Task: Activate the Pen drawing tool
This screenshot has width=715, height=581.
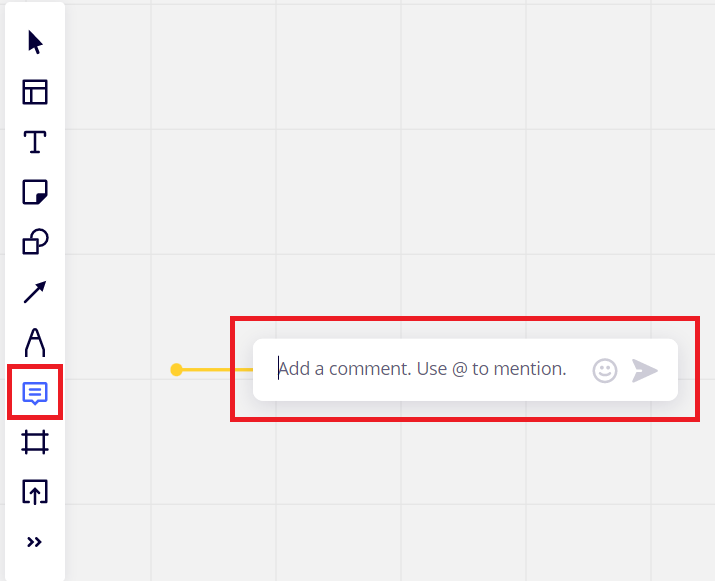Action: (x=35, y=342)
